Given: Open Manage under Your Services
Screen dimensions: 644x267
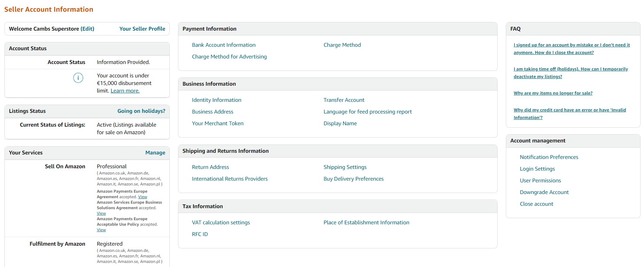Looking at the screenshot, I should [x=155, y=153].
